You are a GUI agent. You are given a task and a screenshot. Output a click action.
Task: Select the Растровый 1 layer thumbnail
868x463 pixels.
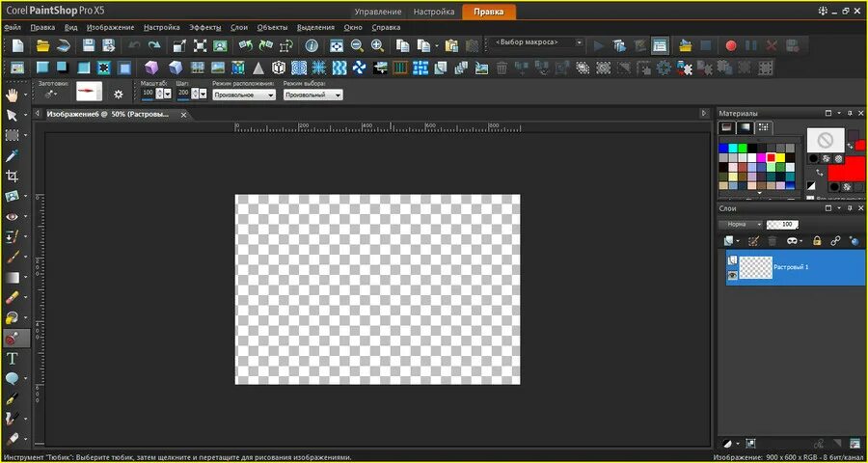pos(755,267)
